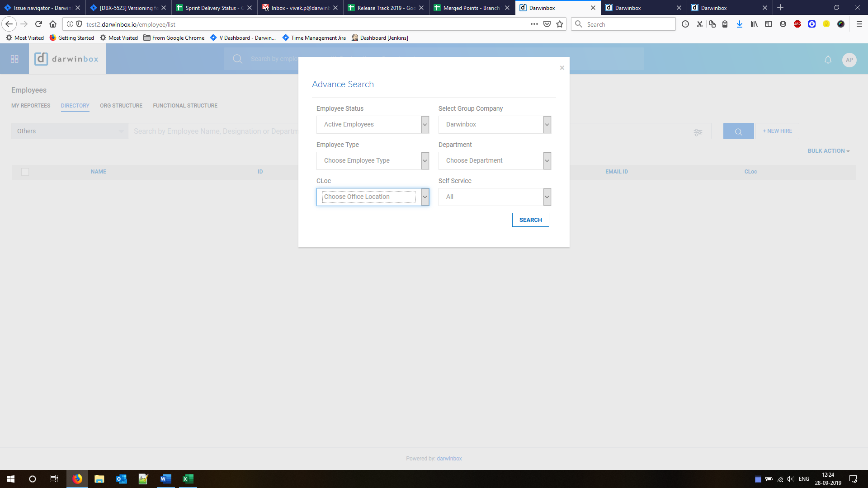Switch to ORG STRUCTURE tab
Screen dimensions: 868x488
coord(121,106)
